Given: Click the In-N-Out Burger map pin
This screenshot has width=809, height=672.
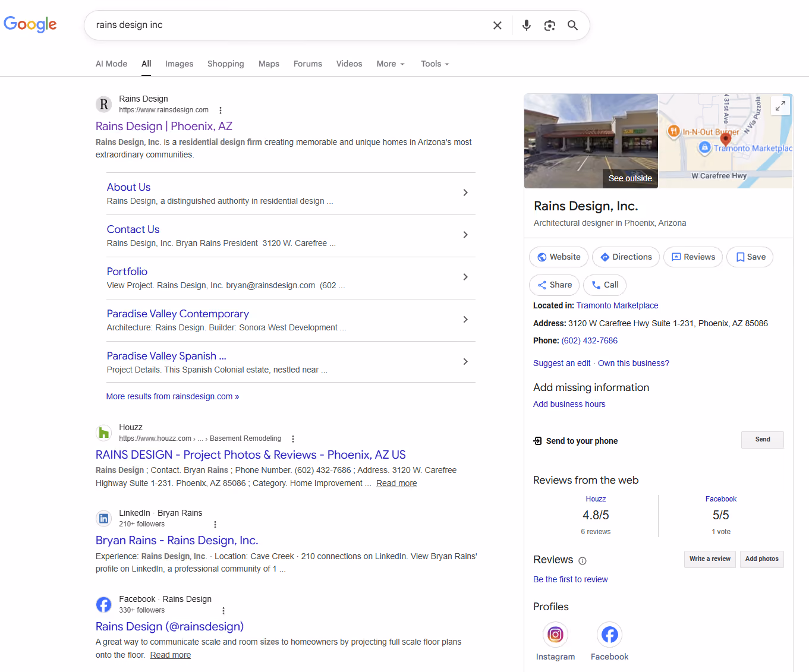Looking at the screenshot, I should coord(673,131).
